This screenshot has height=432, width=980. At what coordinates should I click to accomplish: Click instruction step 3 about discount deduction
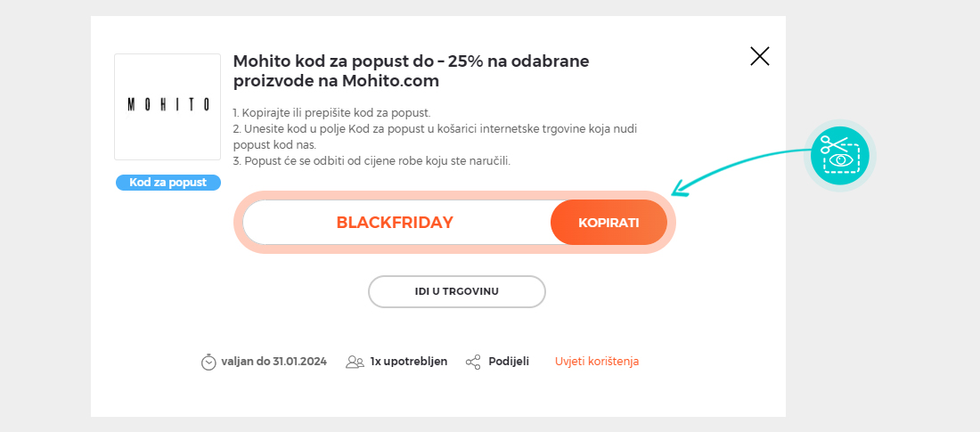pyautogui.click(x=372, y=160)
